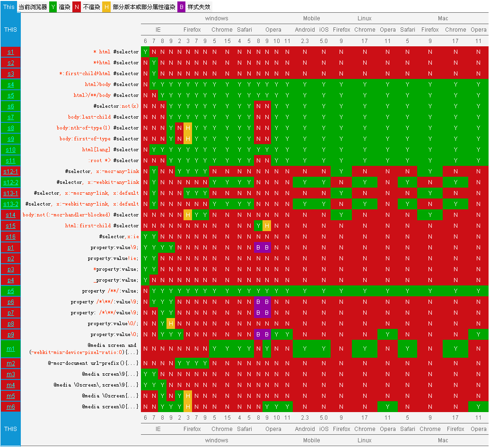Viewport: 490px width, 448px height.
Task: Click the red N legend square
Action: pyautogui.click(x=76, y=7)
